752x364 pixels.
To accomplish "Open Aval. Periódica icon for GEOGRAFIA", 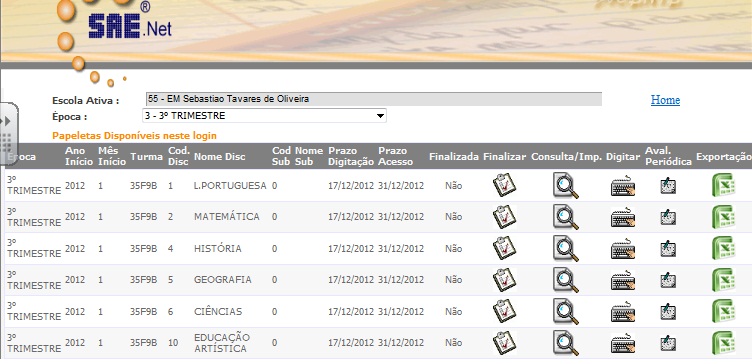I will (x=668, y=280).
